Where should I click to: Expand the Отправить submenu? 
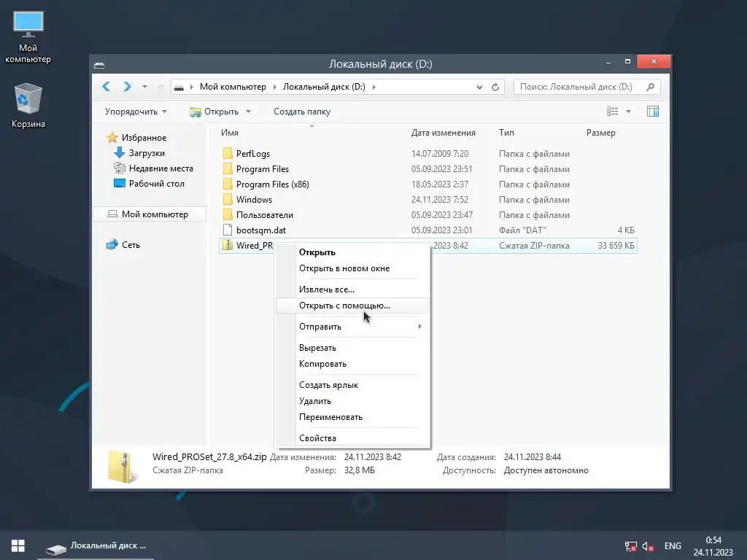(x=352, y=326)
